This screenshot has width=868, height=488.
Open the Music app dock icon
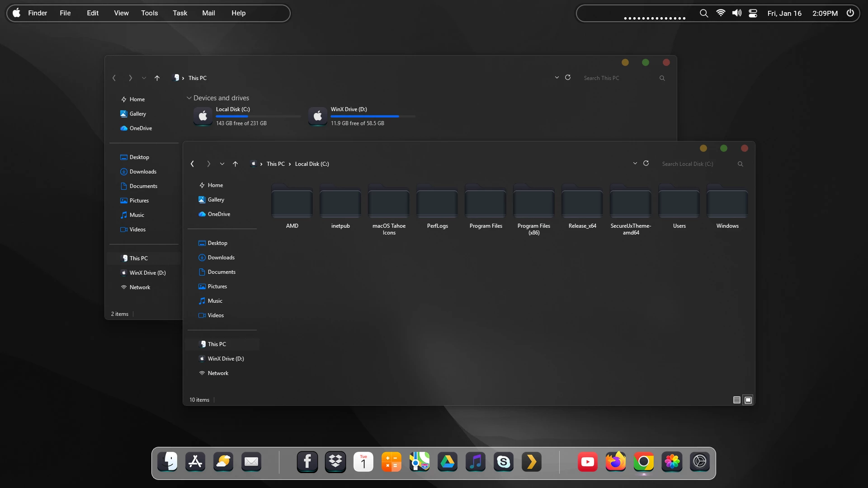[476, 462]
